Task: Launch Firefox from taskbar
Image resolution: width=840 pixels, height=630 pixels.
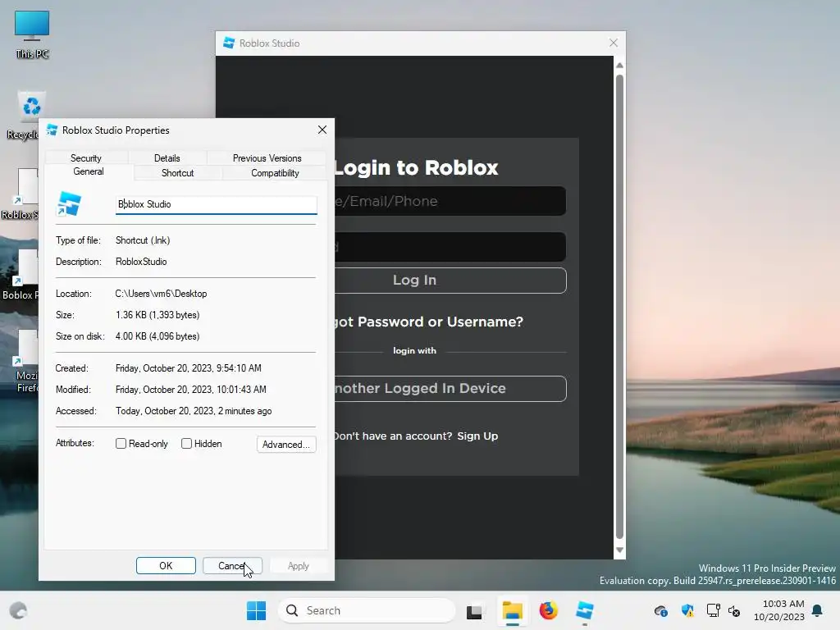Action: (548, 610)
